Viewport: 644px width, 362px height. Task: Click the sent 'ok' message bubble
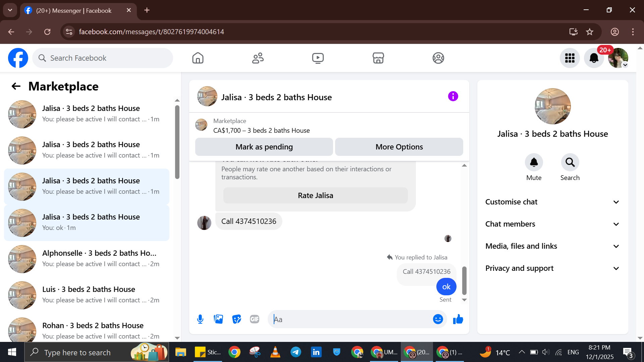tap(446, 287)
